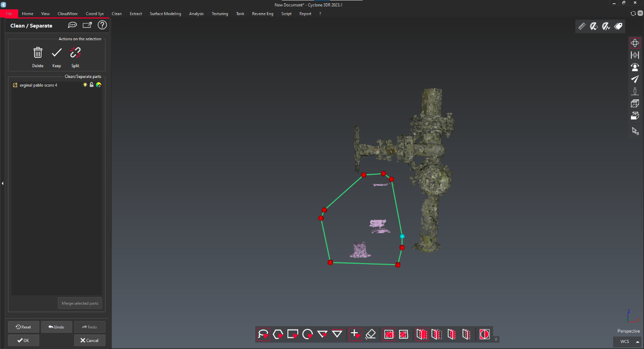The image size is (644, 349).
Task: Expand the WCS coordinate system dropdown
Action: click(628, 342)
